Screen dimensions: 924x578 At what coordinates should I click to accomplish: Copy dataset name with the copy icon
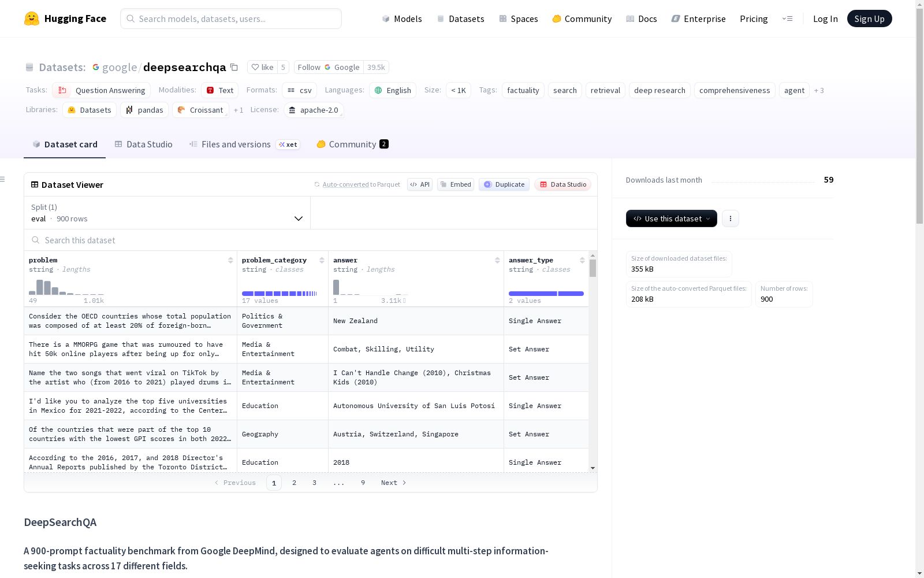[x=234, y=67]
